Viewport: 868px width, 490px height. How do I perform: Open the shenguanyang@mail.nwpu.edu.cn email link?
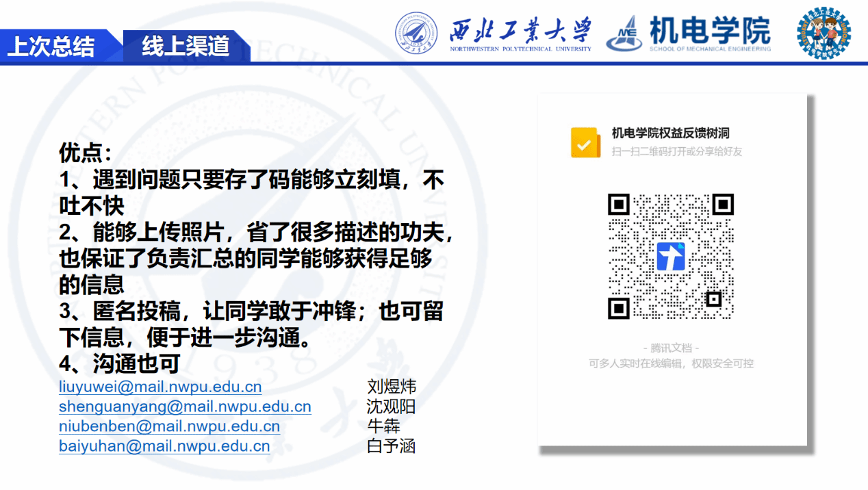coord(185,407)
